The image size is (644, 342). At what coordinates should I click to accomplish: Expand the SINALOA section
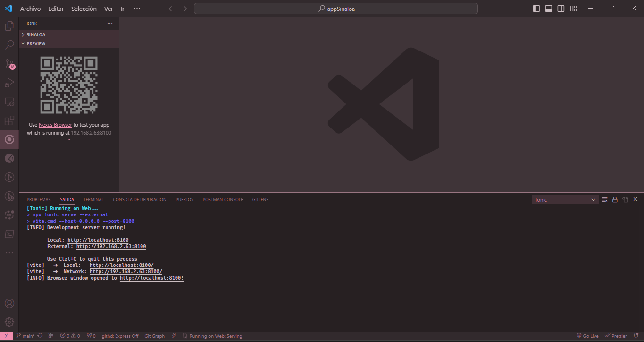(69, 34)
